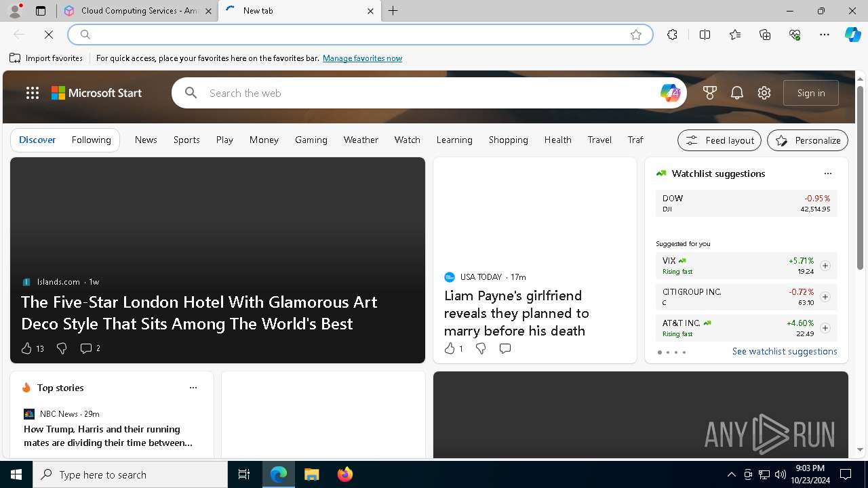Image resolution: width=868 pixels, height=488 pixels.
Task: Open the Split screen icon
Action: point(705,35)
